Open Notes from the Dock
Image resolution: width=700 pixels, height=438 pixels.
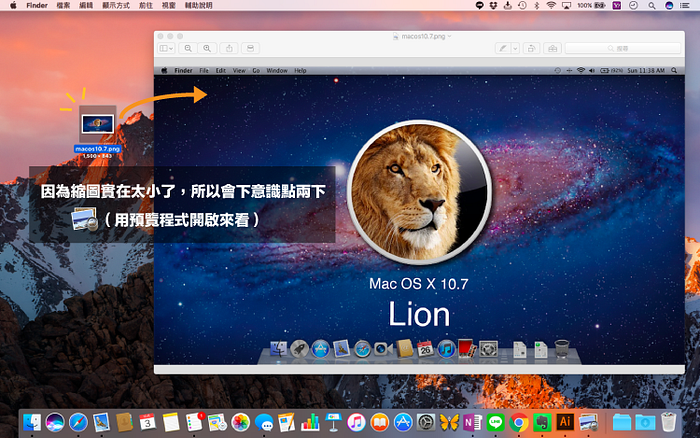(171, 422)
